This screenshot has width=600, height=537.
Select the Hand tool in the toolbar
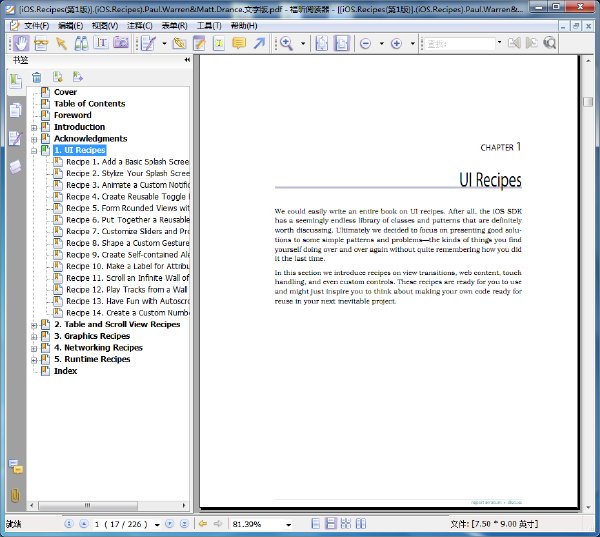pyautogui.click(x=21, y=43)
